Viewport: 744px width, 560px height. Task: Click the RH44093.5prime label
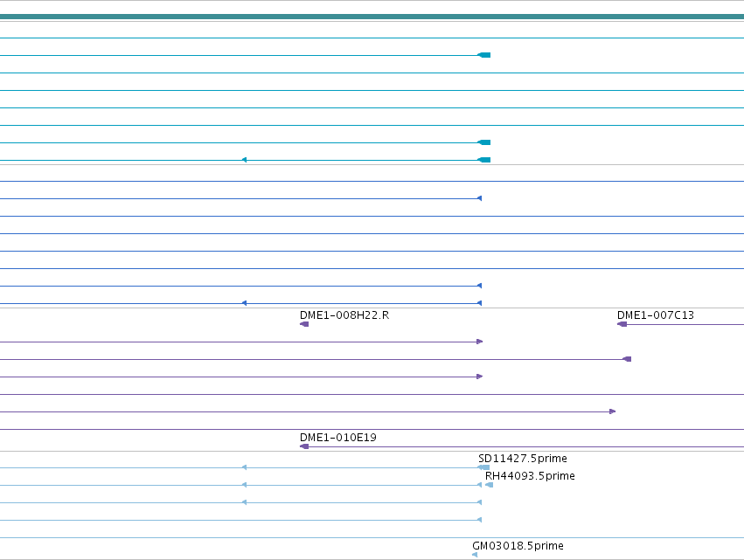[x=530, y=476]
